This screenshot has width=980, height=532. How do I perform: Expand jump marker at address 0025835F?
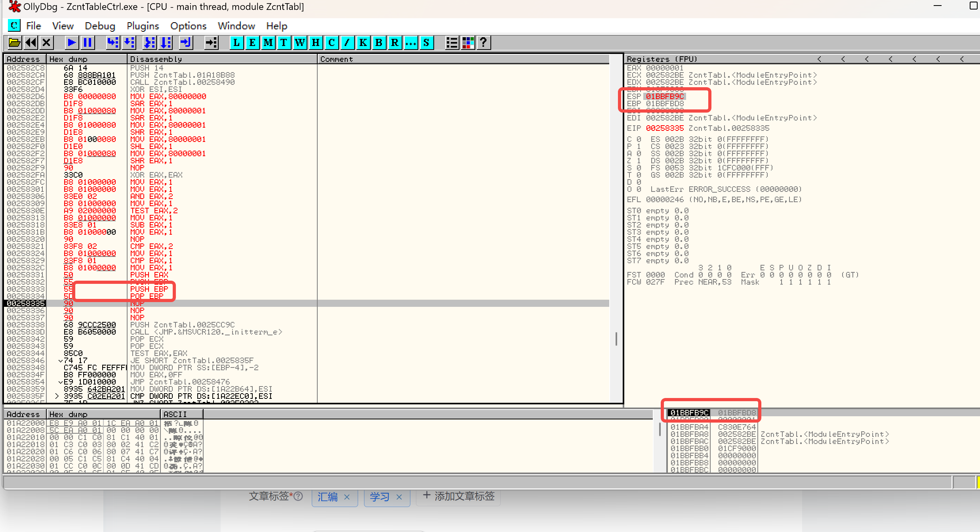57,396
